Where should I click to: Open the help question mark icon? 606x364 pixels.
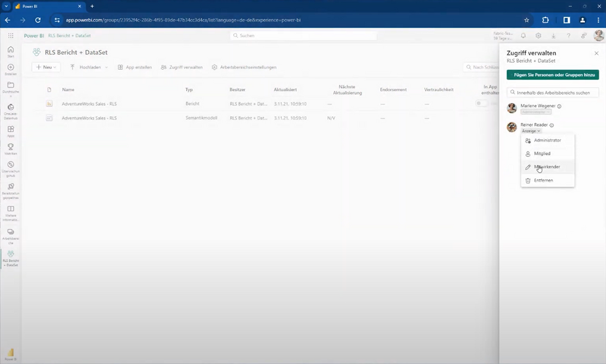click(x=568, y=36)
